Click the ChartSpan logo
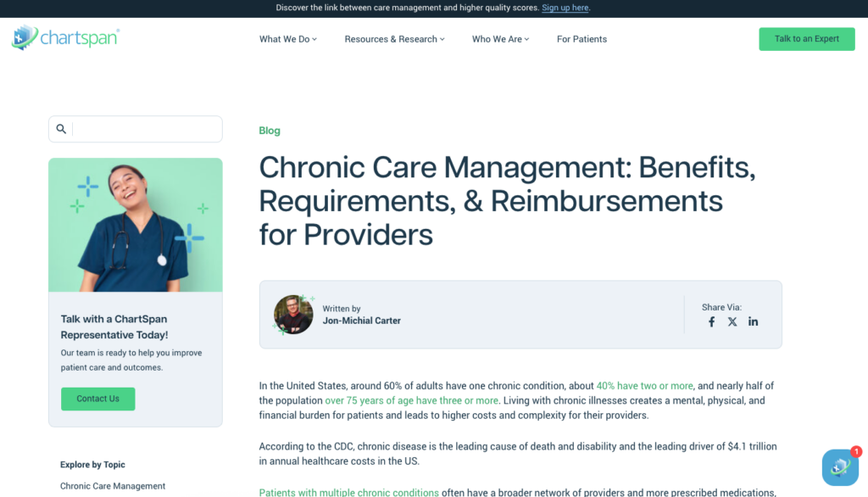 65,37
